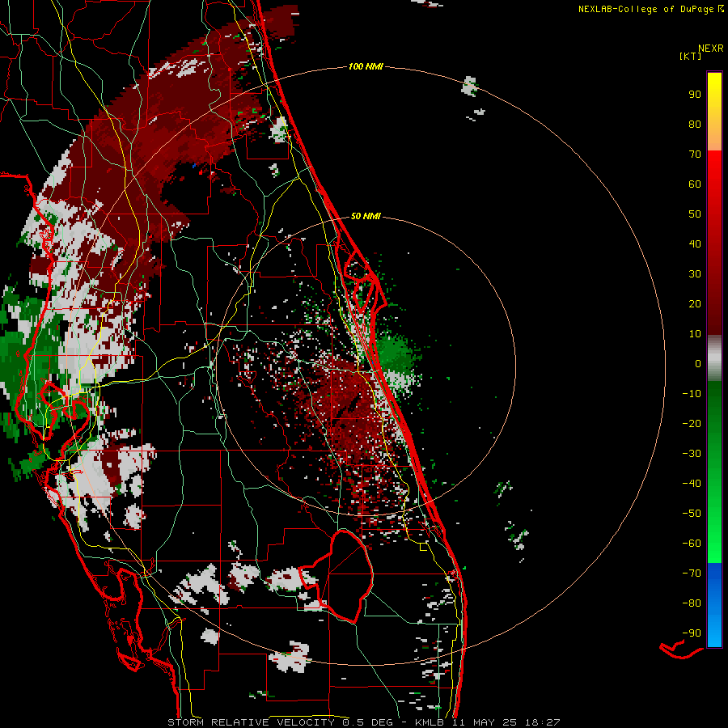This screenshot has width=728, height=728.
Task: Click the -10 value on velocity scale
Action: tap(692, 394)
